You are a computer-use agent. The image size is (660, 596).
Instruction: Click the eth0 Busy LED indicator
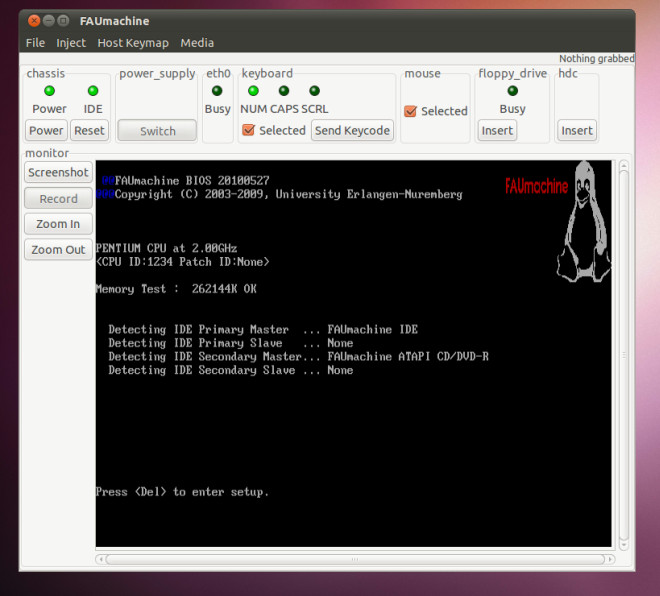pyautogui.click(x=217, y=90)
